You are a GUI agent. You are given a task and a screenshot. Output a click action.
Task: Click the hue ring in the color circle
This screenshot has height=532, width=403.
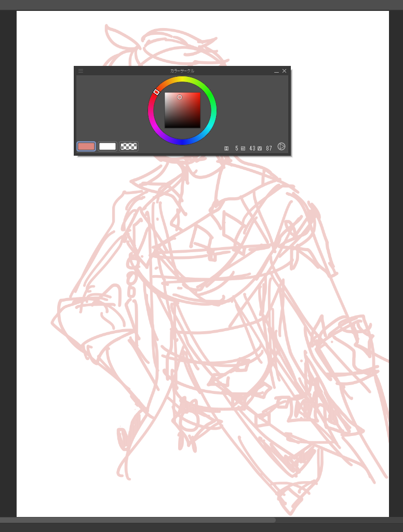click(x=214, y=111)
